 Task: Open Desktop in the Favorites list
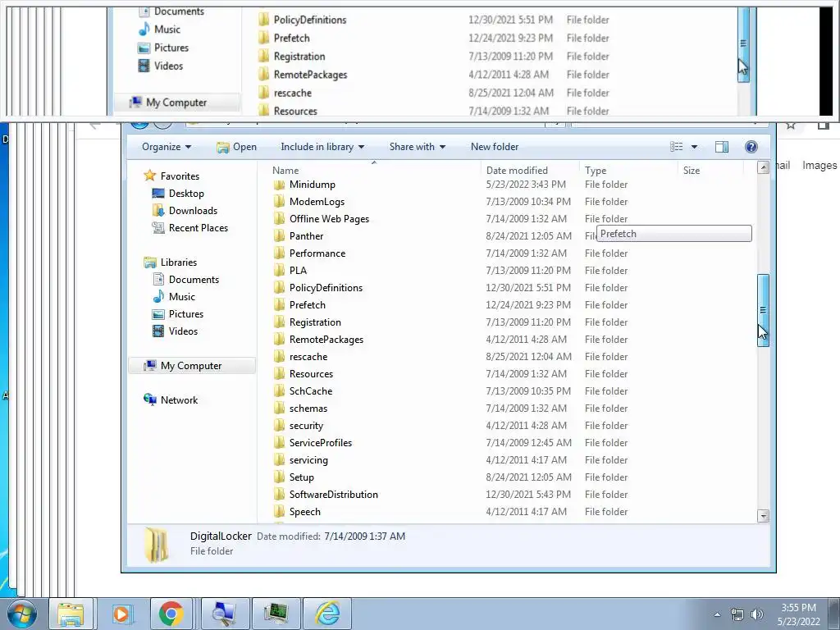(178, 194)
